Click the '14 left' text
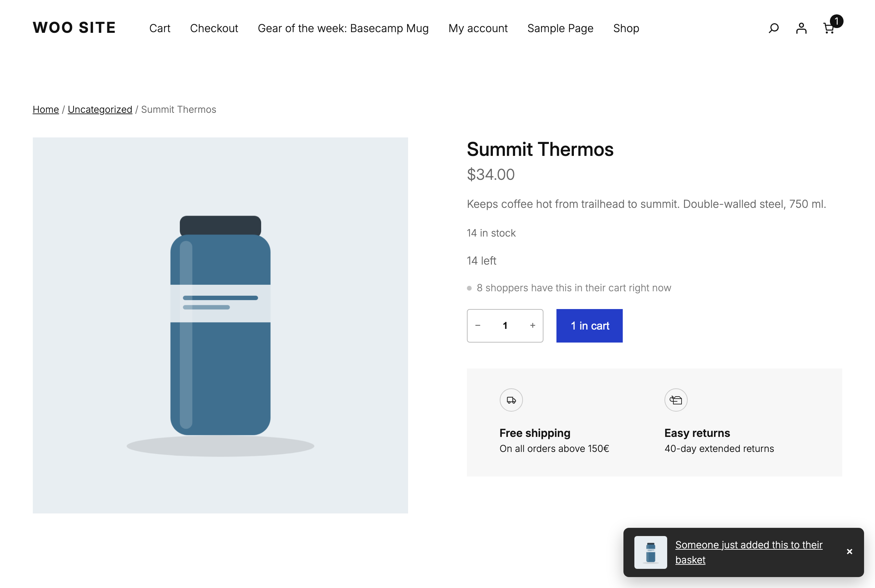The height and width of the screenshot is (588, 875). [481, 260]
